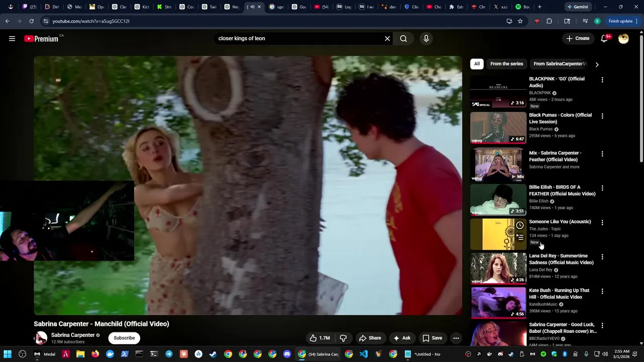Open YouTube notifications bell
The width and height of the screenshot is (644, 362).
[604, 38]
